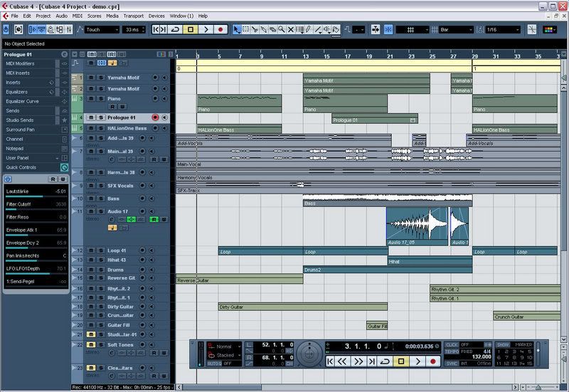Screen dimensions: 569x392
Task: Open the Stacked cycle record dropdown
Action: click(224, 355)
